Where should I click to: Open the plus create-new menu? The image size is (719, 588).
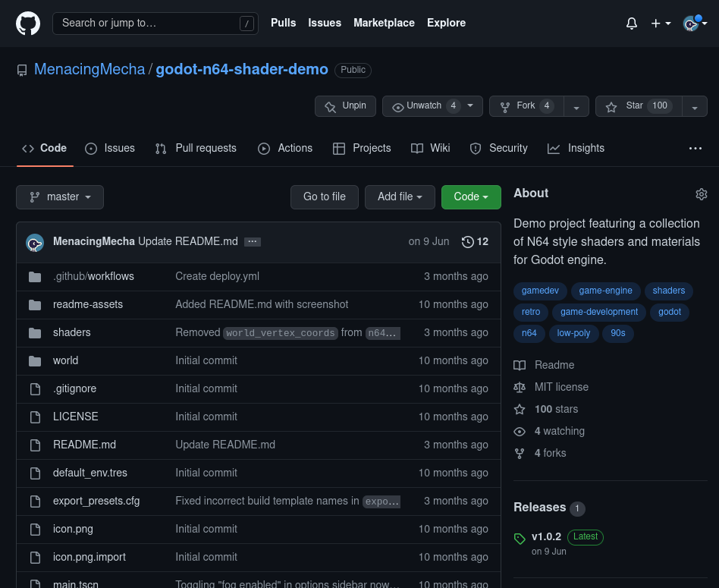[661, 24]
